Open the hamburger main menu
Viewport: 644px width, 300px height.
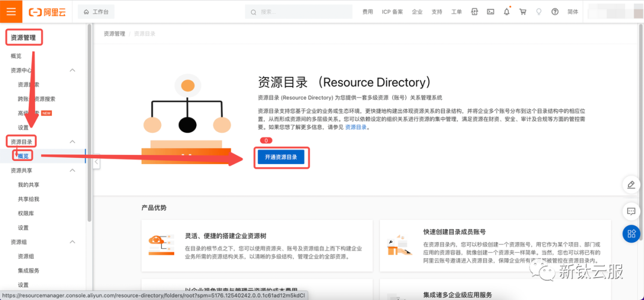point(11,11)
